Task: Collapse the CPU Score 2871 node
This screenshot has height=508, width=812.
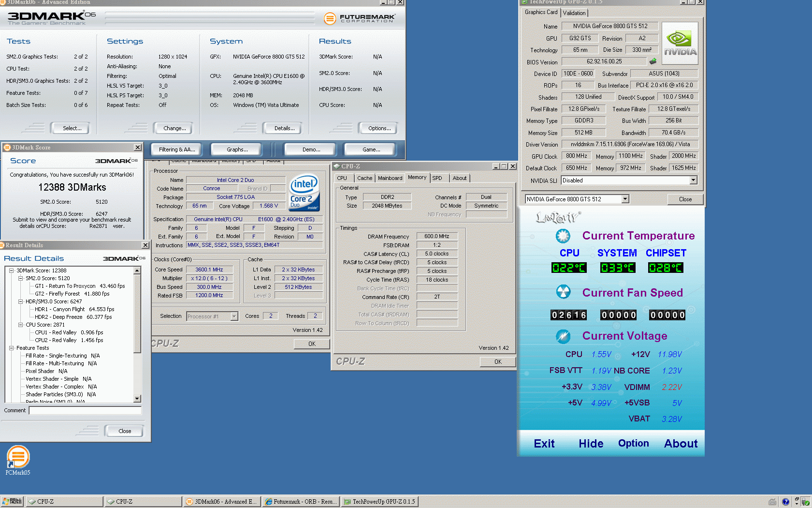Action: (x=21, y=325)
